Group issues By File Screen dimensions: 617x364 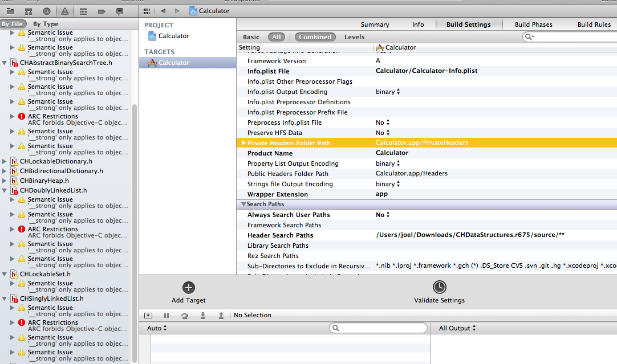pyautogui.click(x=13, y=24)
